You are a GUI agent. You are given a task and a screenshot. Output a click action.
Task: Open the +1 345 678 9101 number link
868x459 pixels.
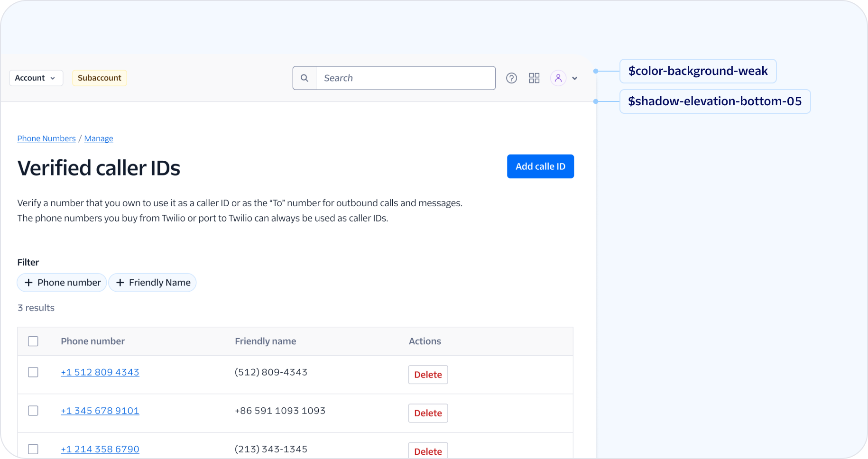[x=100, y=411]
